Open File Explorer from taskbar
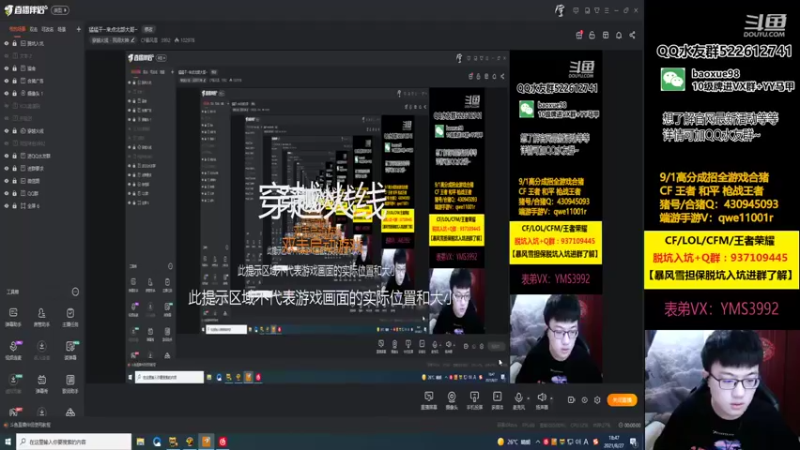 pyautogui.click(x=140, y=442)
